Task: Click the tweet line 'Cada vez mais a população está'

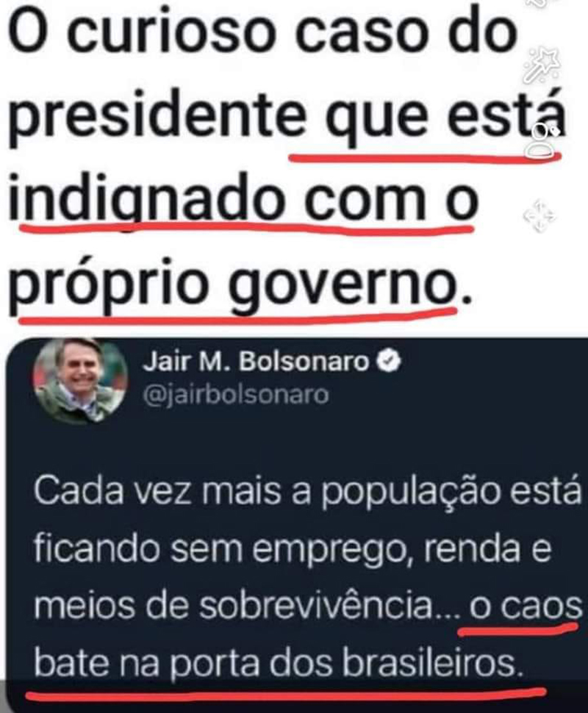Action: pos(307,492)
